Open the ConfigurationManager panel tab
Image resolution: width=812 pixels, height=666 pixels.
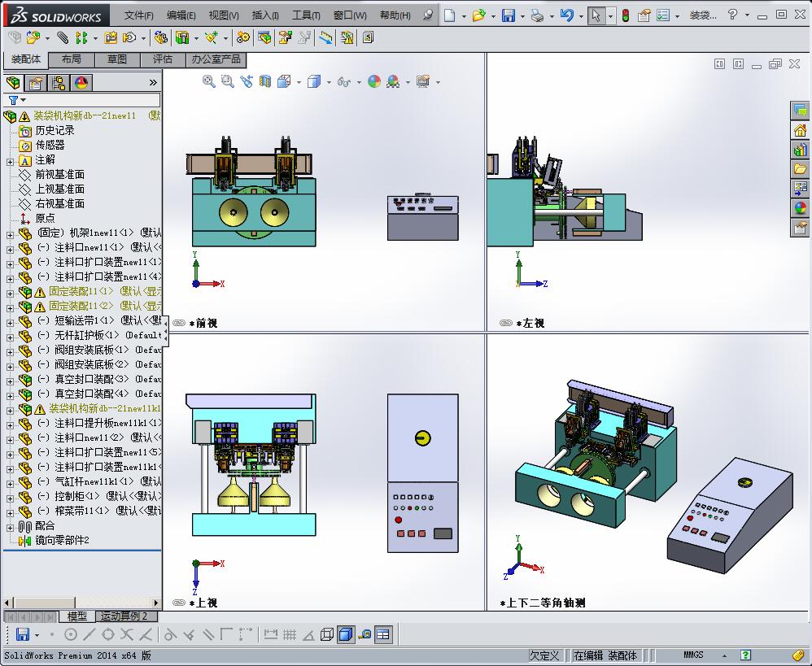pos(59,83)
